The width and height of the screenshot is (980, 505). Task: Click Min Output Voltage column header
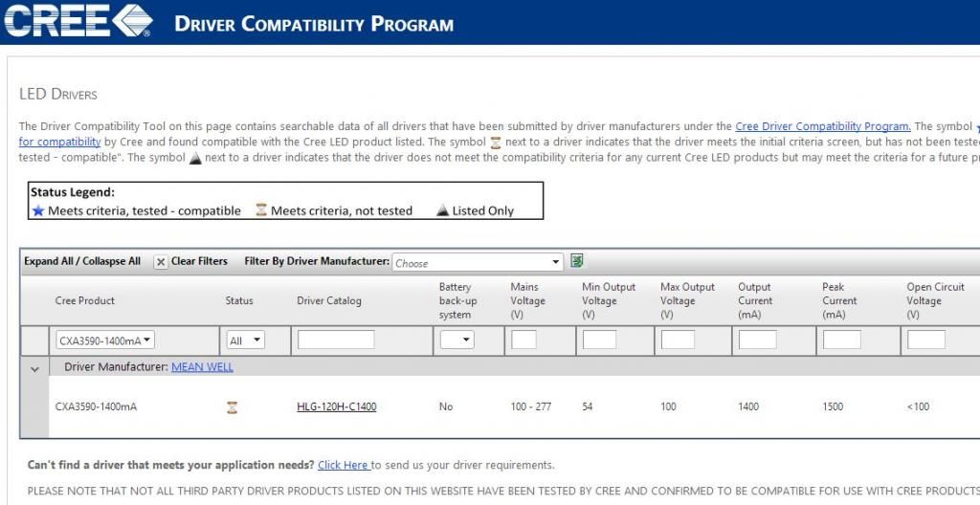point(609,300)
